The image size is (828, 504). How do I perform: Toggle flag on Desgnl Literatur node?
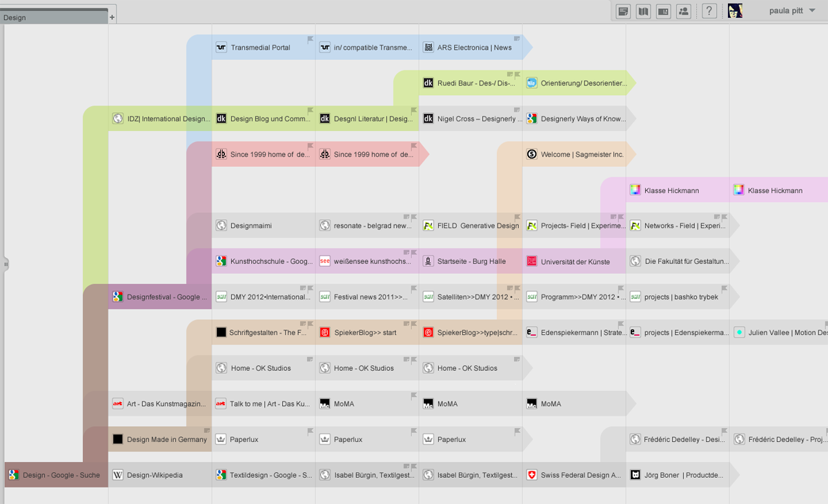click(414, 110)
